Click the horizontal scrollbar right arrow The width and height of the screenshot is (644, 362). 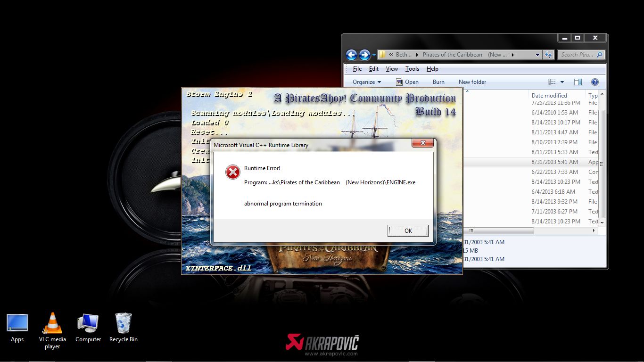coord(594,231)
